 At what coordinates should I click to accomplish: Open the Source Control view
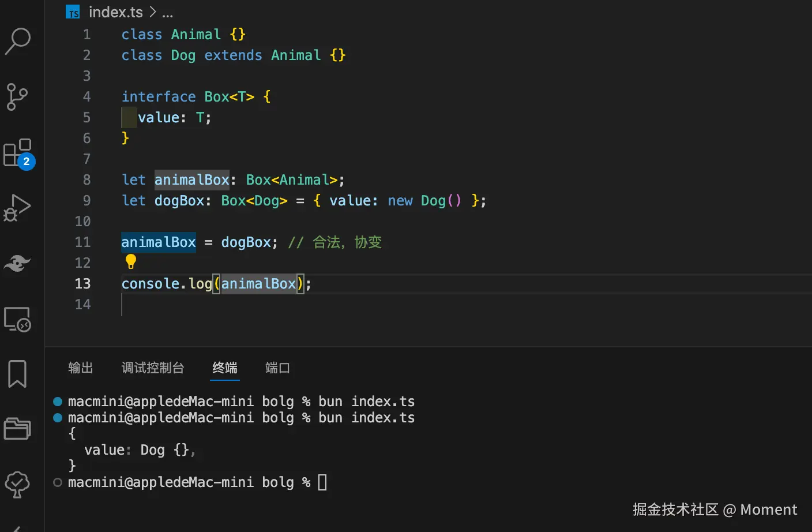pos(17,96)
